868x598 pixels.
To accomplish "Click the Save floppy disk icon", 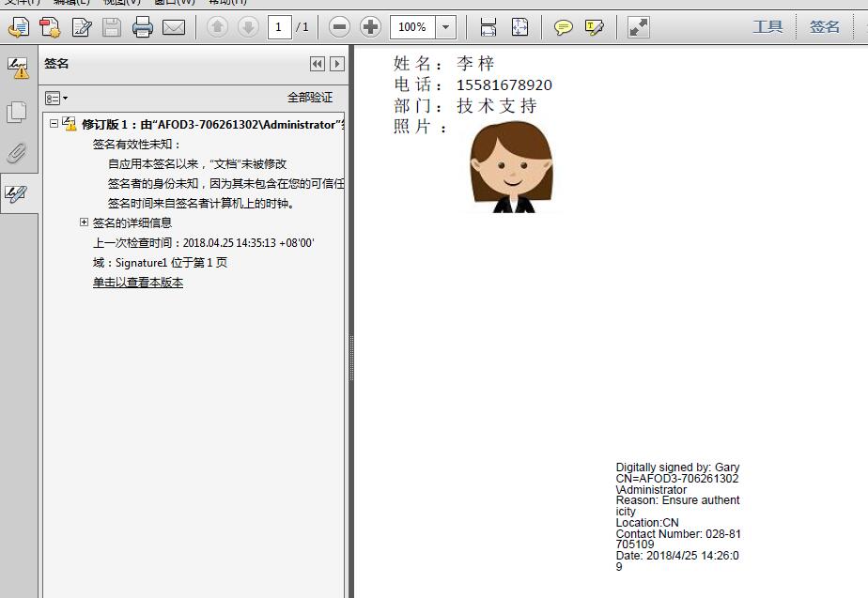I will 112,27.
